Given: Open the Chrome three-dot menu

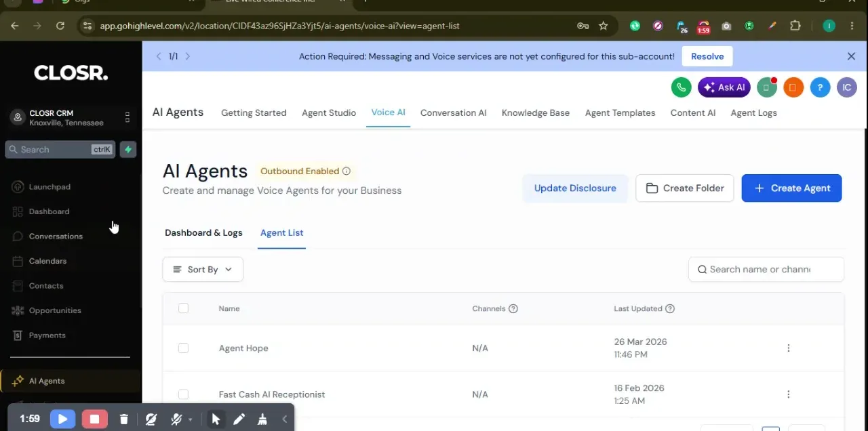Looking at the screenshot, I should (852, 26).
